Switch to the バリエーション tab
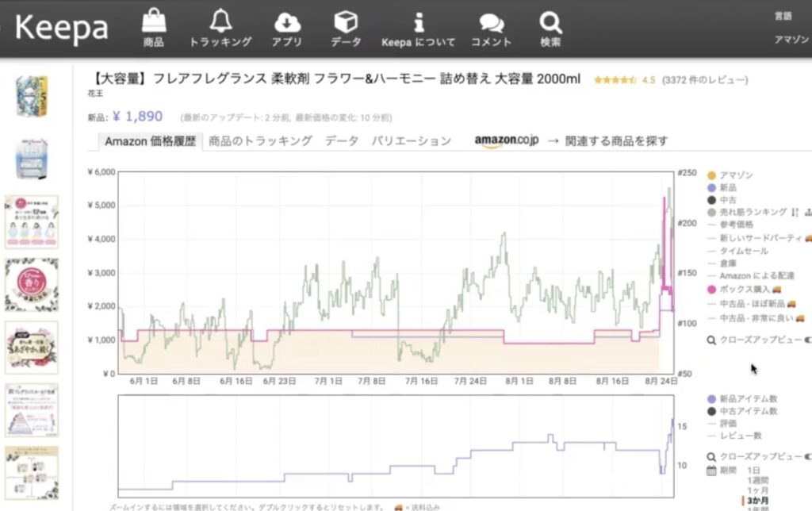The height and width of the screenshot is (511, 812). point(412,141)
